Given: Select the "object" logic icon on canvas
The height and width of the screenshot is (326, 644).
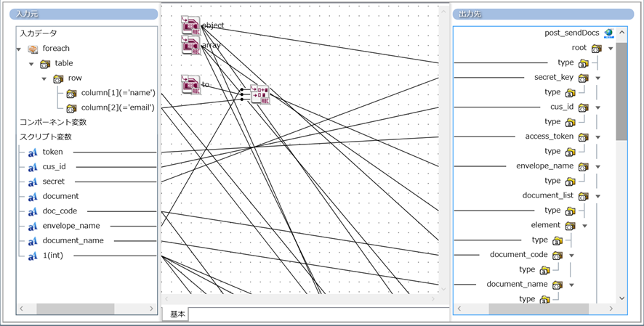Looking at the screenshot, I should (x=190, y=25).
